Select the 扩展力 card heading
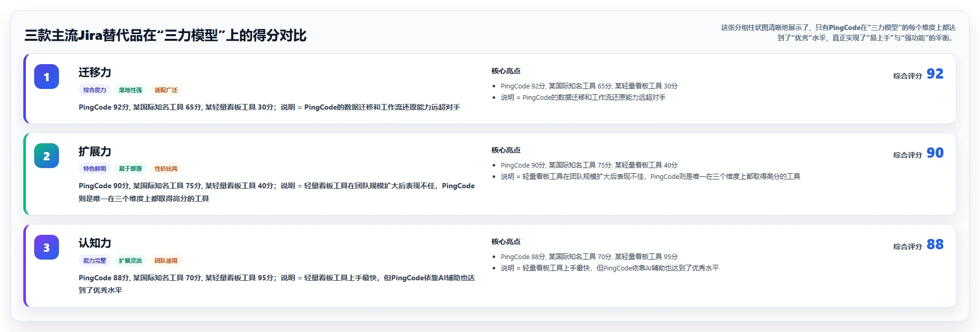The width and height of the screenshot is (980, 332). pyautogui.click(x=95, y=152)
